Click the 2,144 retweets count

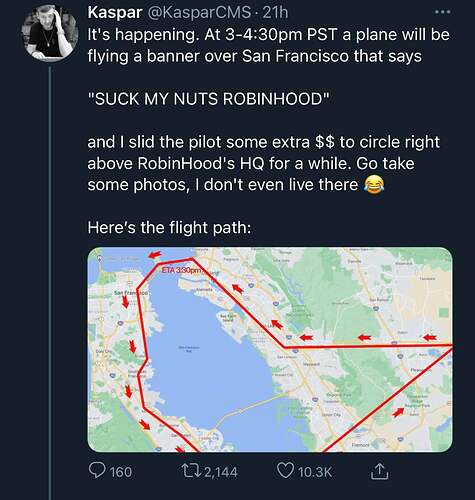point(221,472)
